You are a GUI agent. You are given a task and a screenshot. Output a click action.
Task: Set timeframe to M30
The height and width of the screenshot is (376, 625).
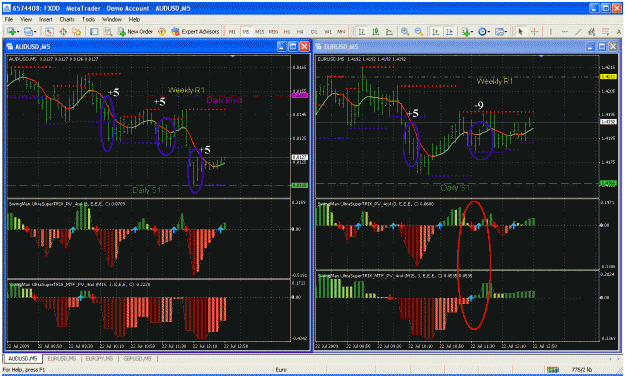(x=273, y=31)
